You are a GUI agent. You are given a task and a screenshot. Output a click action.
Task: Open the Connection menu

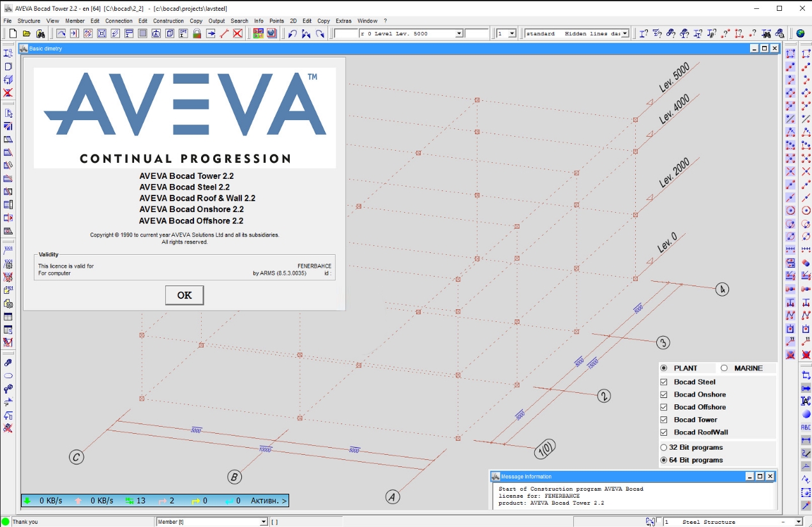pyautogui.click(x=119, y=21)
